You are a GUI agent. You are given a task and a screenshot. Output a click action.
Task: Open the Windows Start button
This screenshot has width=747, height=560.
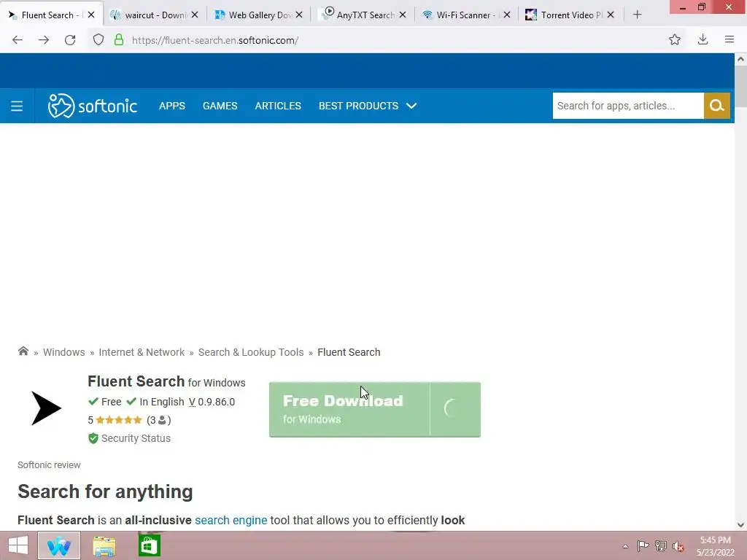pyautogui.click(x=18, y=545)
